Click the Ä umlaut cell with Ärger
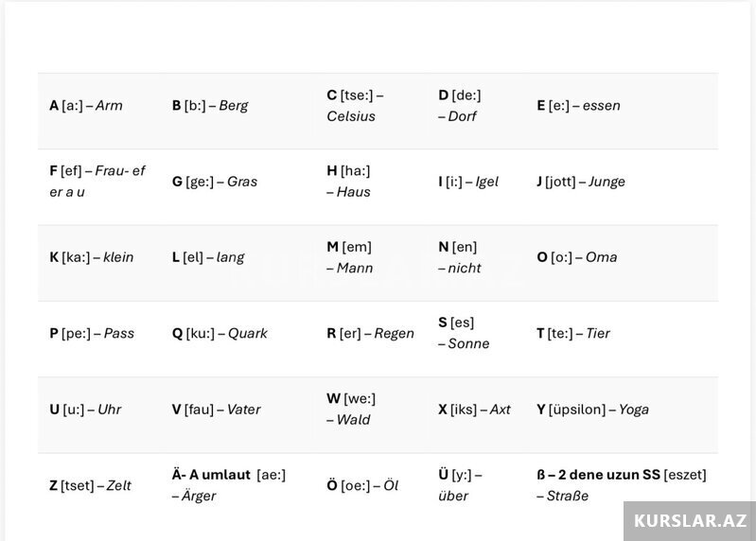 (x=228, y=485)
